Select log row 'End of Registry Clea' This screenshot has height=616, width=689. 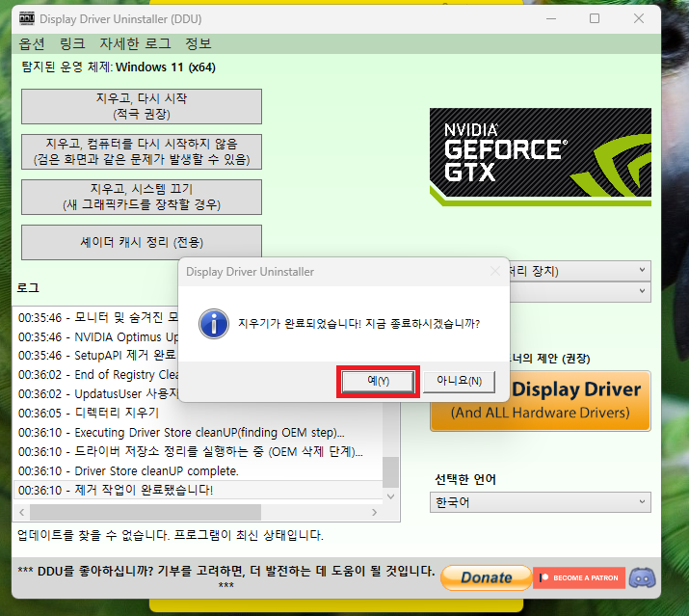point(96,374)
